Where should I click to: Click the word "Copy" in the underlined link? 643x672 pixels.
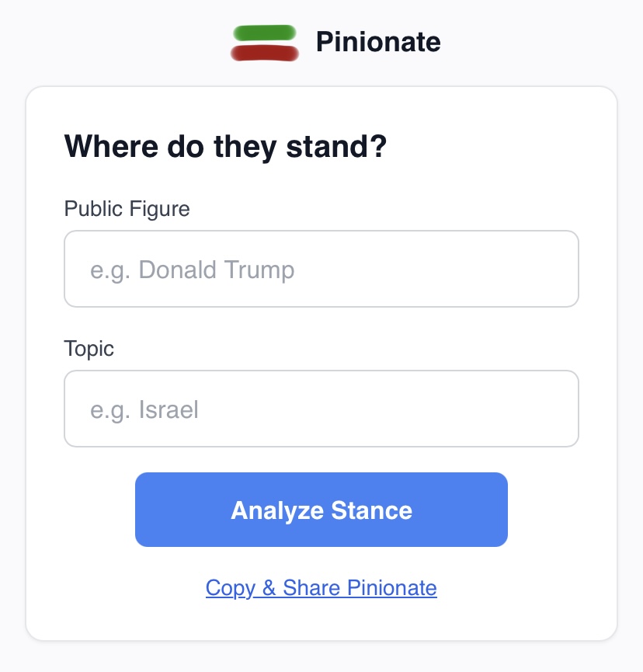pos(231,587)
